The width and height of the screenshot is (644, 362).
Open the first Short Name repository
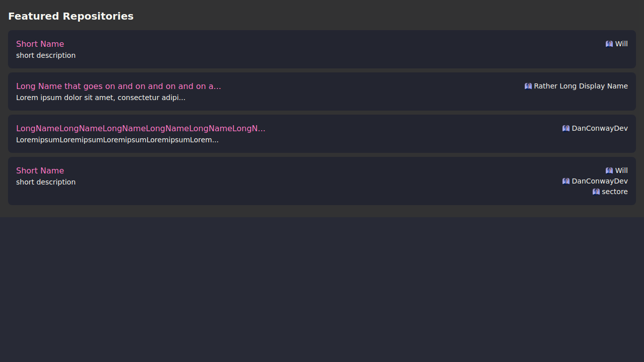(40, 44)
